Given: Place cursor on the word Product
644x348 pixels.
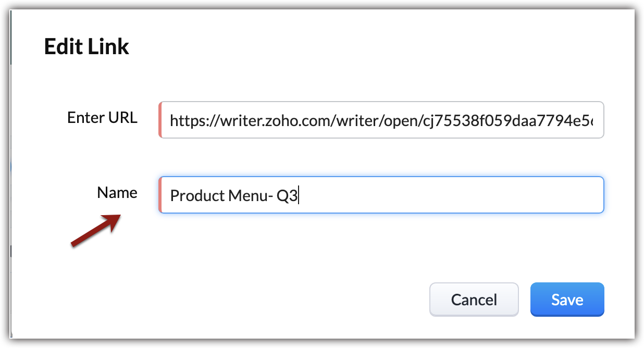Looking at the screenshot, I should 191,196.
